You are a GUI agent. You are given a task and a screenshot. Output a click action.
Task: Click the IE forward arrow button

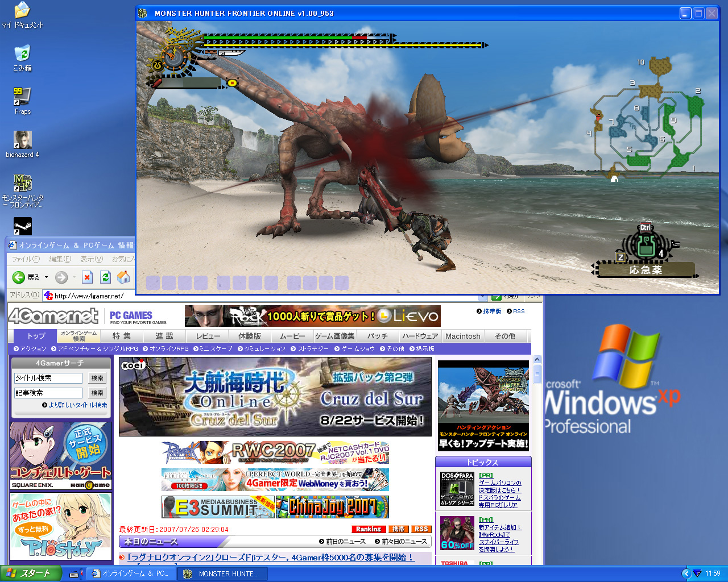(61, 277)
